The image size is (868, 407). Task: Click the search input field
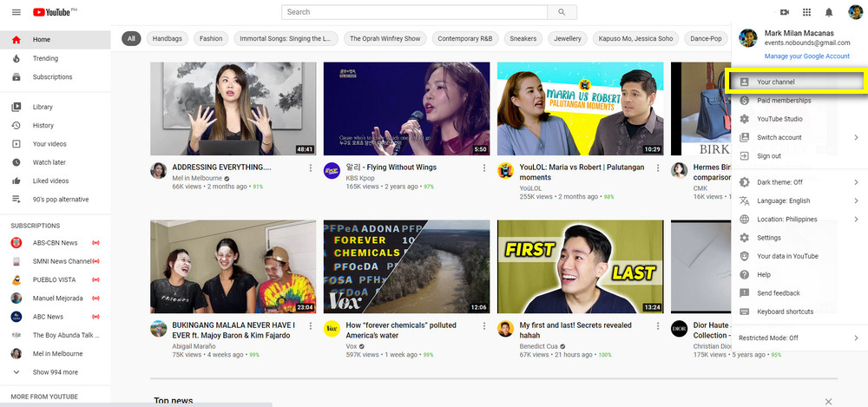[414, 12]
